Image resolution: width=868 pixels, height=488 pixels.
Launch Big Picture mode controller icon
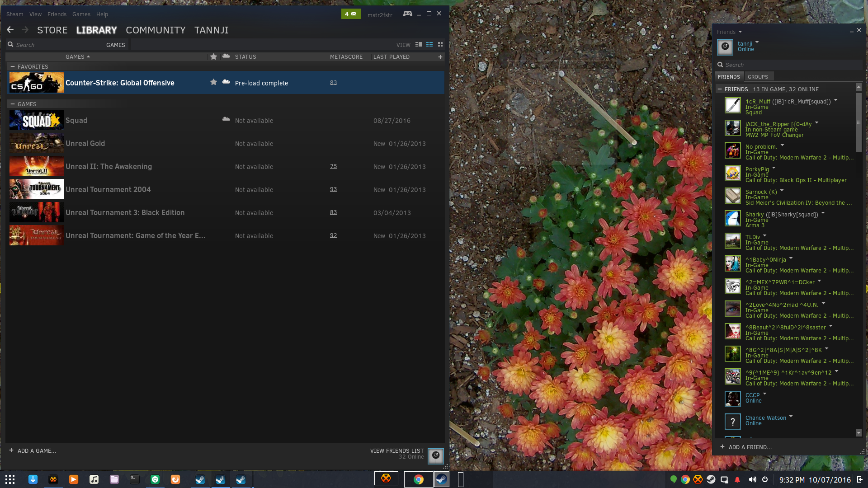[408, 14]
